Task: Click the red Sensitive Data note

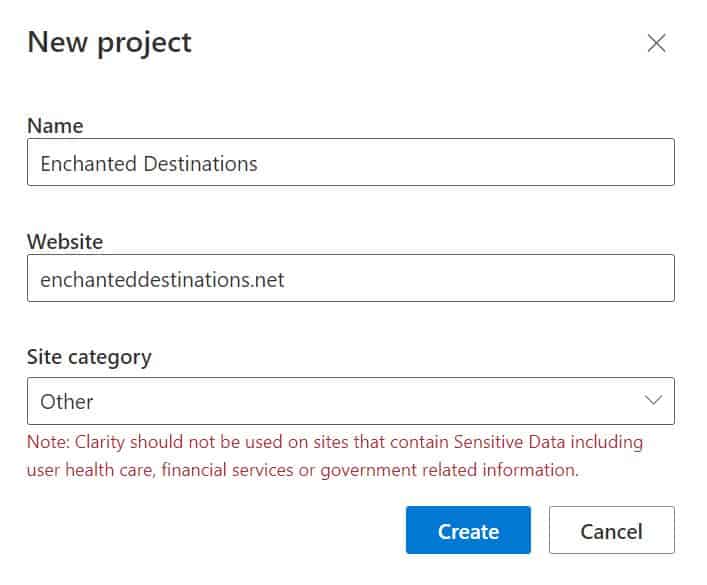Action: (335, 455)
